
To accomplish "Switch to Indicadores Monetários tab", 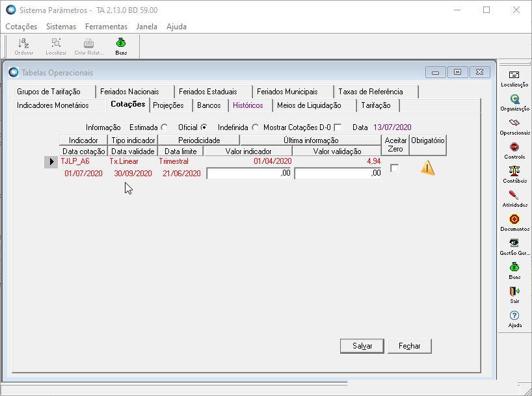I will pyautogui.click(x=59, y=105).
